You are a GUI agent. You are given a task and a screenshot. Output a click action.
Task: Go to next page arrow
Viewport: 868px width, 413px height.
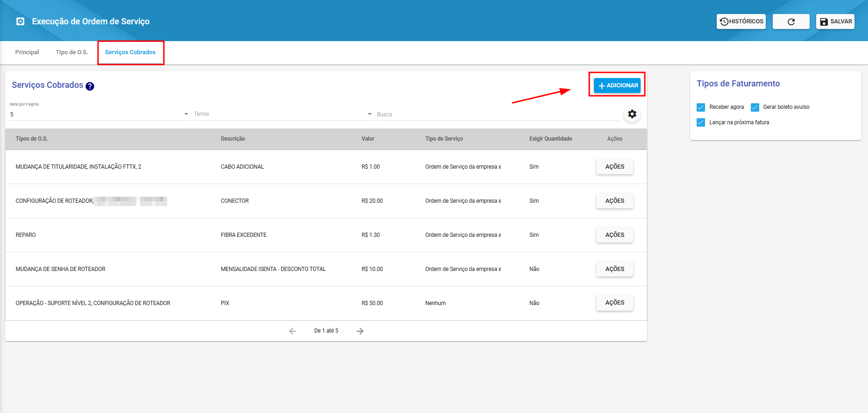[x=360, y=331]
